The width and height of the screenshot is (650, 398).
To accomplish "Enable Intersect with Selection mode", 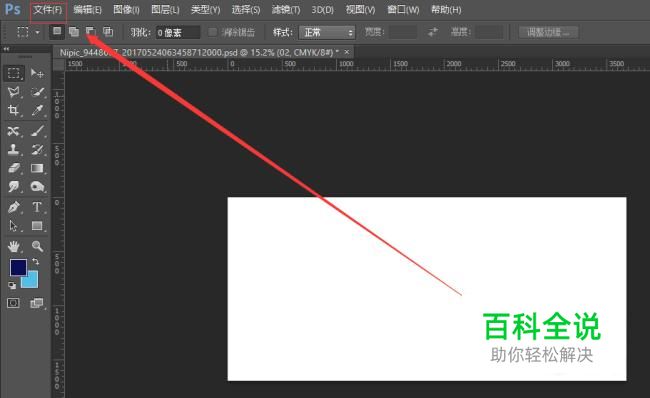I will tap(108, 32).
